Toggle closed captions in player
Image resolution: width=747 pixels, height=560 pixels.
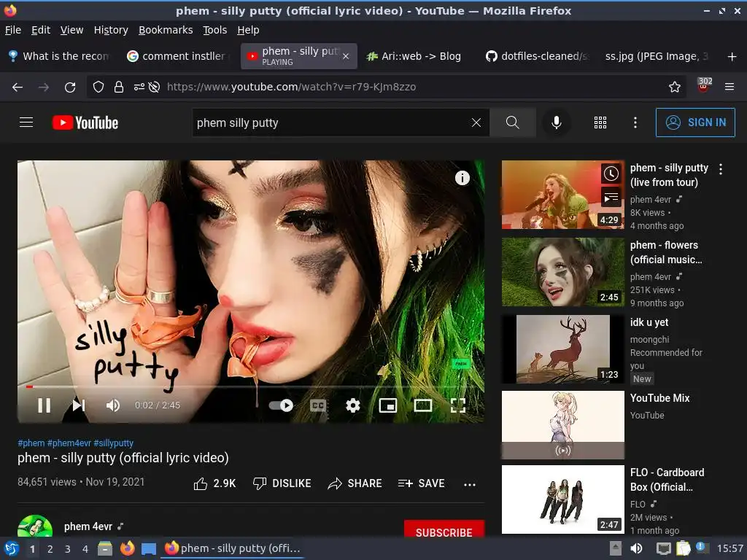pyautogui.click(x=318, y=405)
